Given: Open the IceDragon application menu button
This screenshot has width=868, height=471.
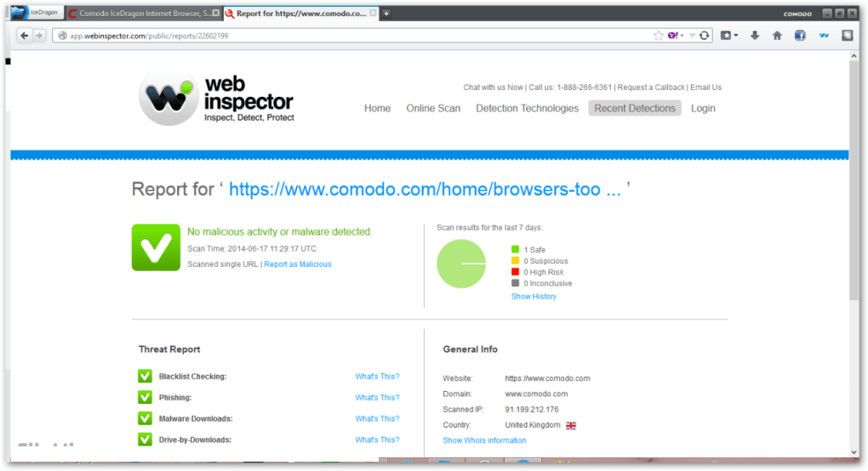Looking at the screenshot, I should 36,12.
